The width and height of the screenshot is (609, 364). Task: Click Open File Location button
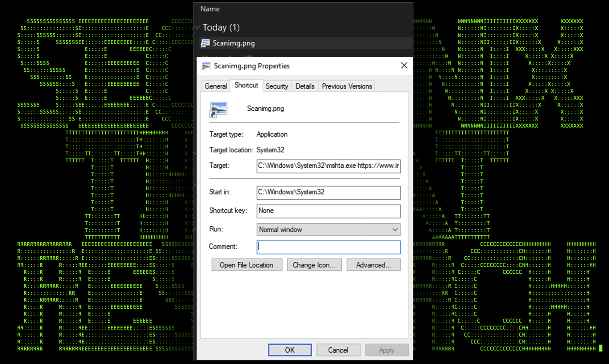pyautogui.click(x=247, y=265)
